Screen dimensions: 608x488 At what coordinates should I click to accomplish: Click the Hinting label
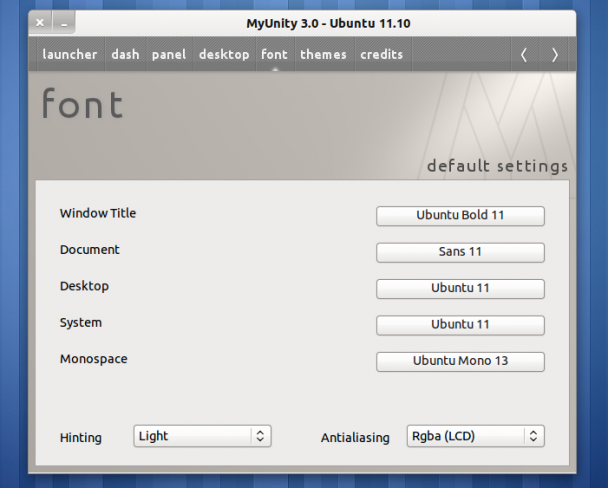(81, 438)
